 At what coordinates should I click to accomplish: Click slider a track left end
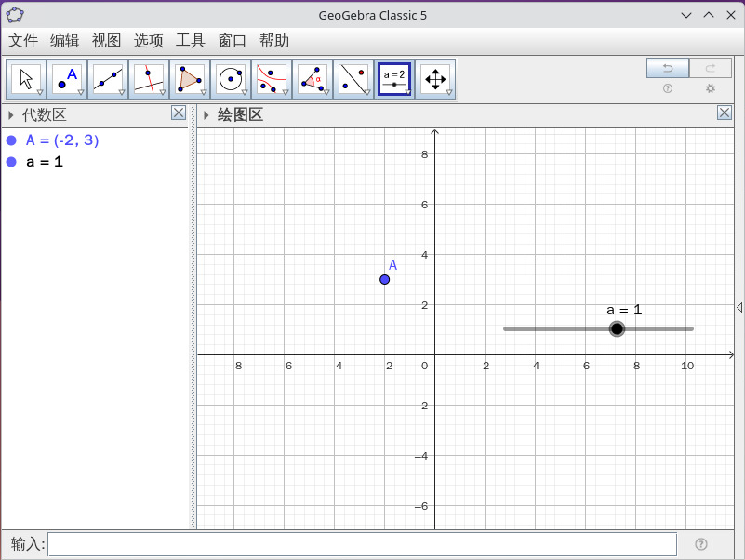point(506,328)
